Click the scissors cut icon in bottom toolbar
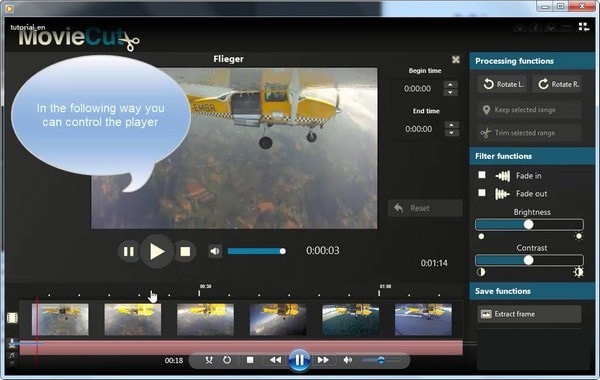 (209, 360)
